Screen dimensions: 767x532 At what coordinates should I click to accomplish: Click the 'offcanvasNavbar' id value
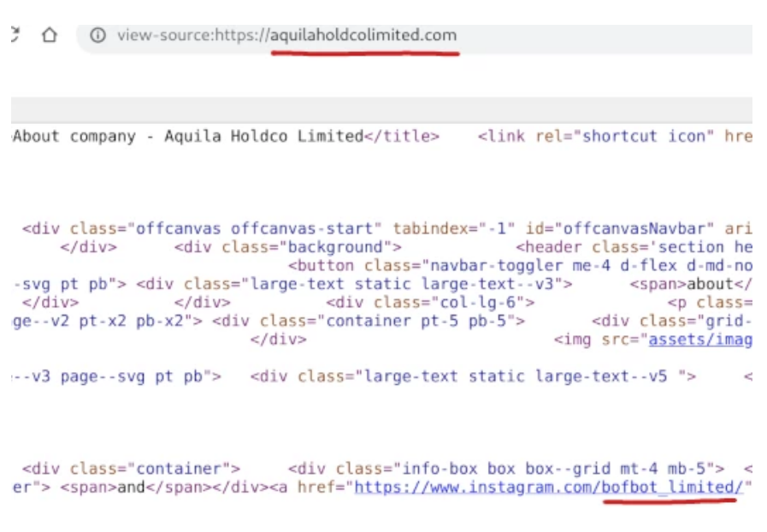click(x=634, y=228)
